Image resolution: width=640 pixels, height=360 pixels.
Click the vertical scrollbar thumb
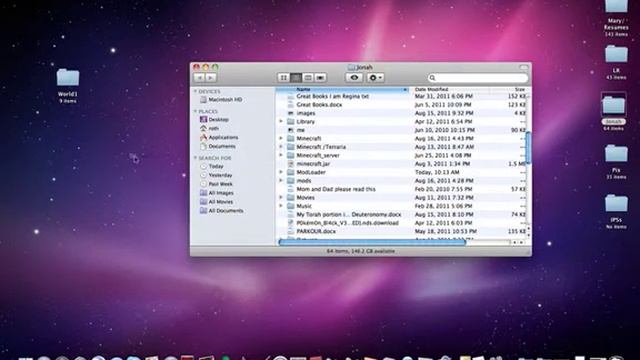(528, 148)
